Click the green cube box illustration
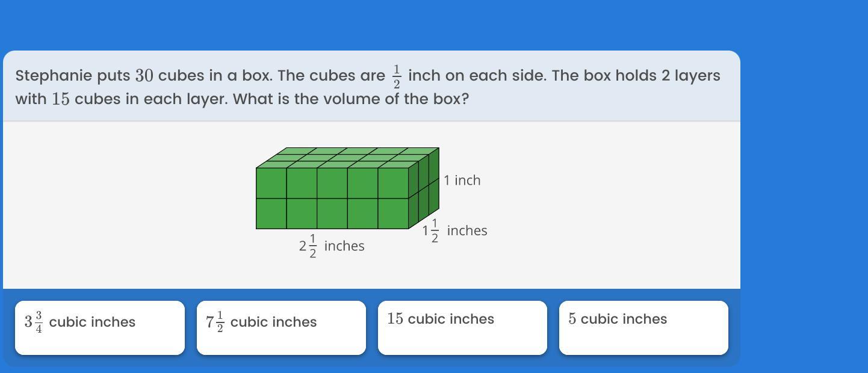Image resolution: width=868 pixels, height=373 pixels. (x=347, y=188)
